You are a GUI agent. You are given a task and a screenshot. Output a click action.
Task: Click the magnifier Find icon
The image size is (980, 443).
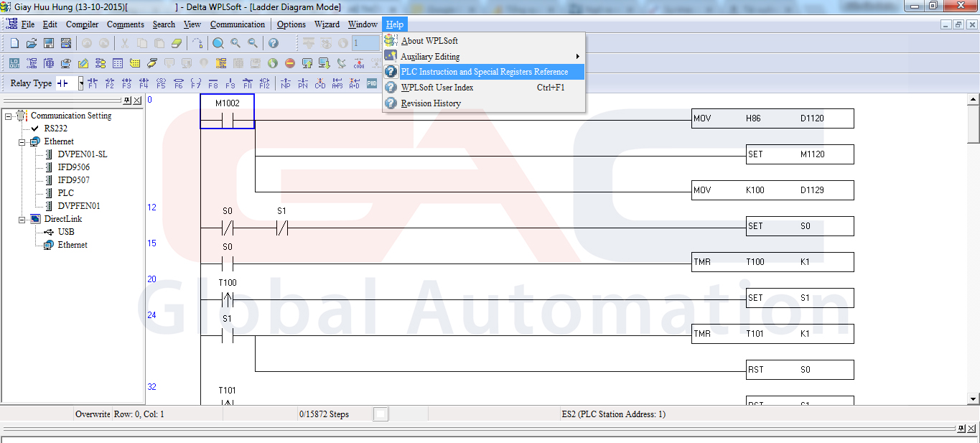tap(218, 43)
